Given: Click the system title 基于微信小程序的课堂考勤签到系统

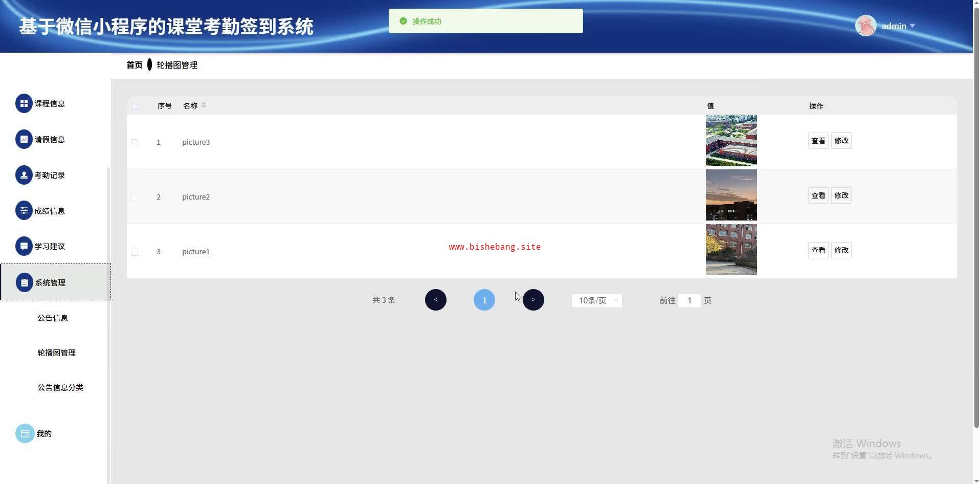Looking at the screenshot, I should coord(166,27).
